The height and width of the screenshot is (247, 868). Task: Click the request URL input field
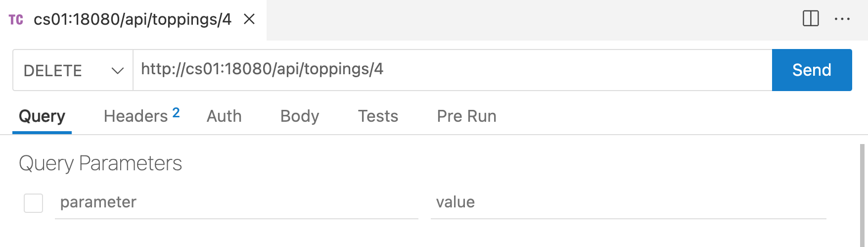click(x=453, y=70)
